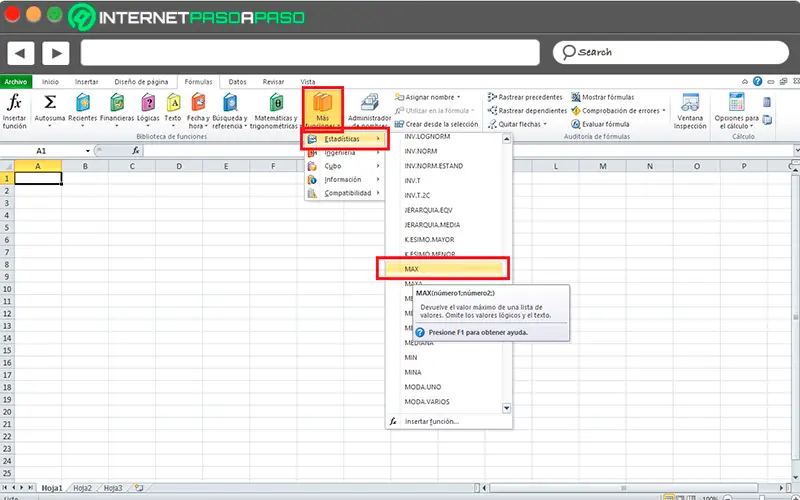Open the Texto functions book icon

[173, 103]
